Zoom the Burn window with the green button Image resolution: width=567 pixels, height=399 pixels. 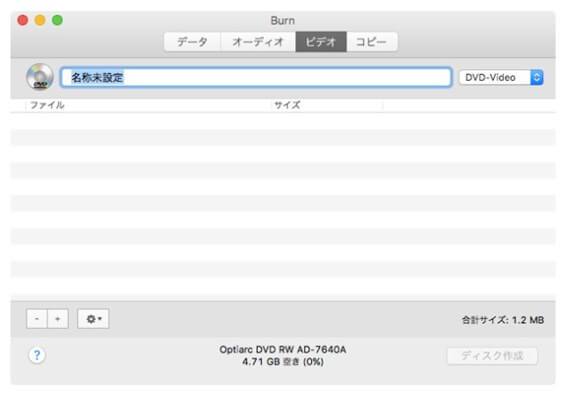(x=57, y=20)
